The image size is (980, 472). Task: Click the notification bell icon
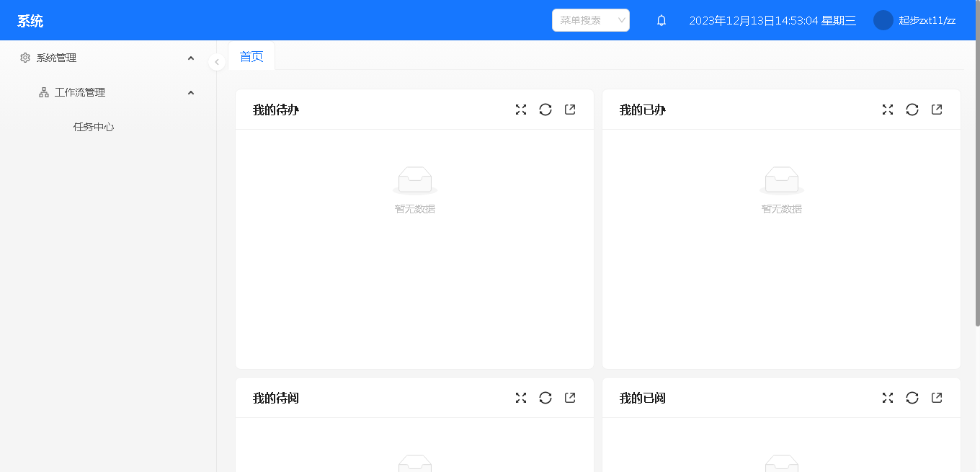tap(661, 20)
